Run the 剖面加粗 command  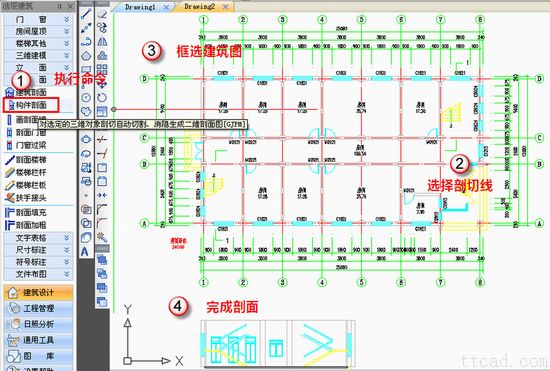click(27, 225)
